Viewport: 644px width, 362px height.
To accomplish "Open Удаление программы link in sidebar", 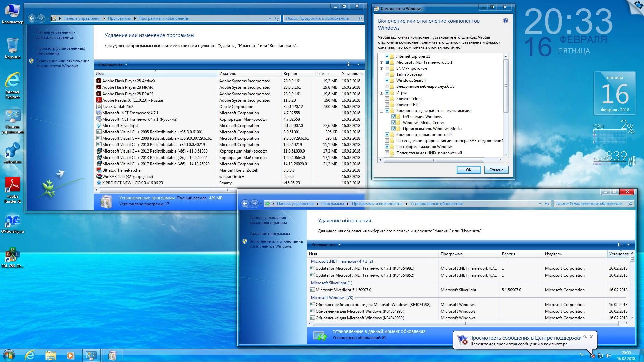I will [x=270, y=233].
